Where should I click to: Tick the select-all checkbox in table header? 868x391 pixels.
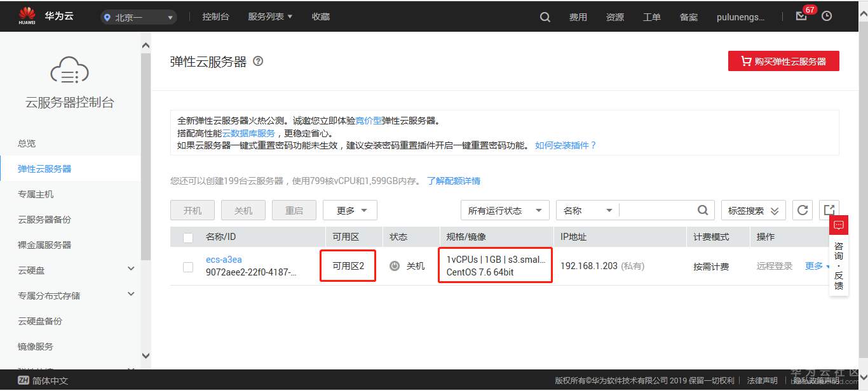[x=188, y=237]
